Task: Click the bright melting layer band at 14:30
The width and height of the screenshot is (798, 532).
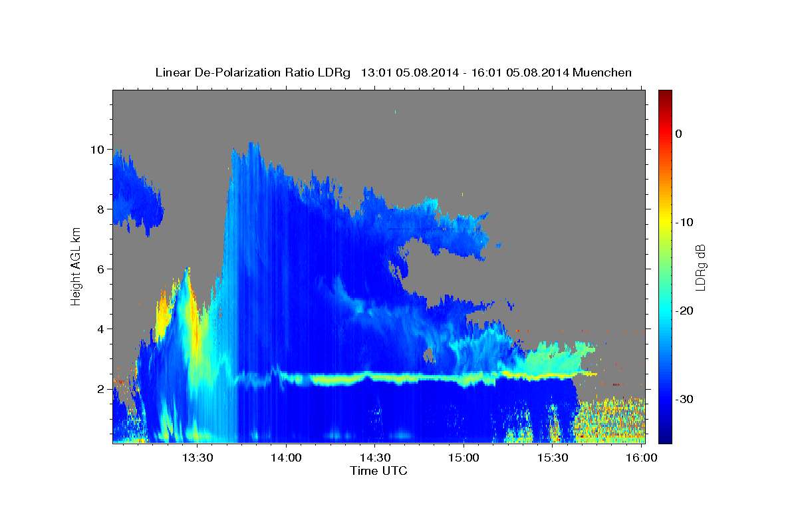Action: tap(375, 378)
